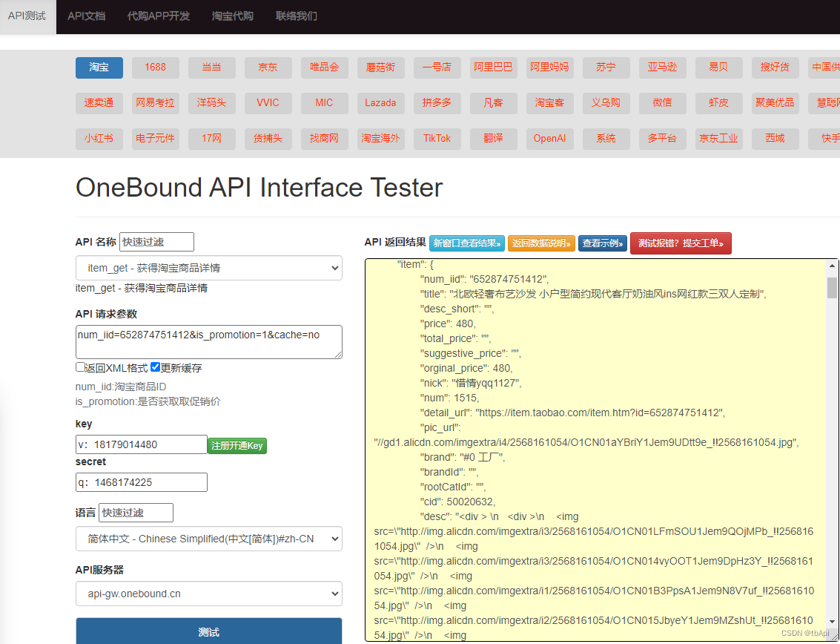Select the 17网 platform
Screen dimensions: 840x644
(x=211, y=139)
